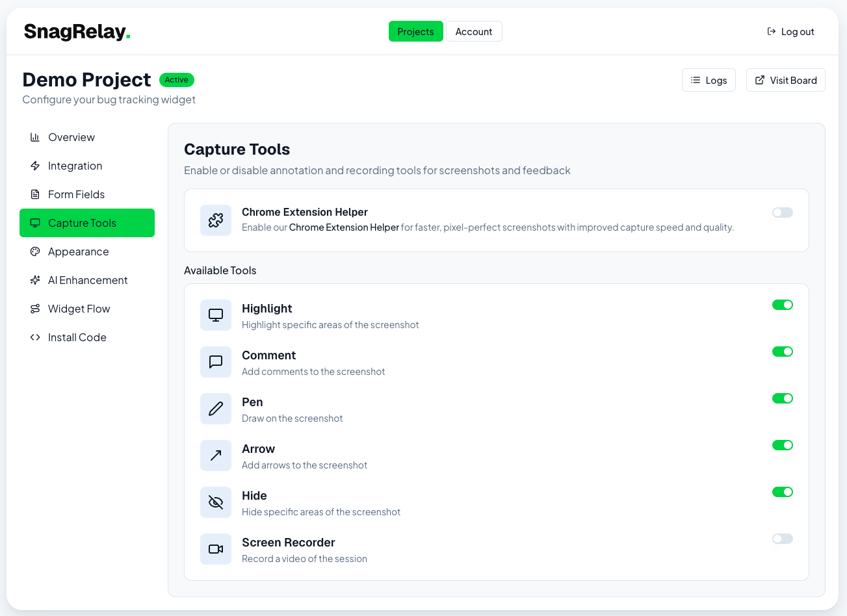The image size is (847, 616).
Task: Click the Integration lightning bolt icon
Action: (35, 166)
